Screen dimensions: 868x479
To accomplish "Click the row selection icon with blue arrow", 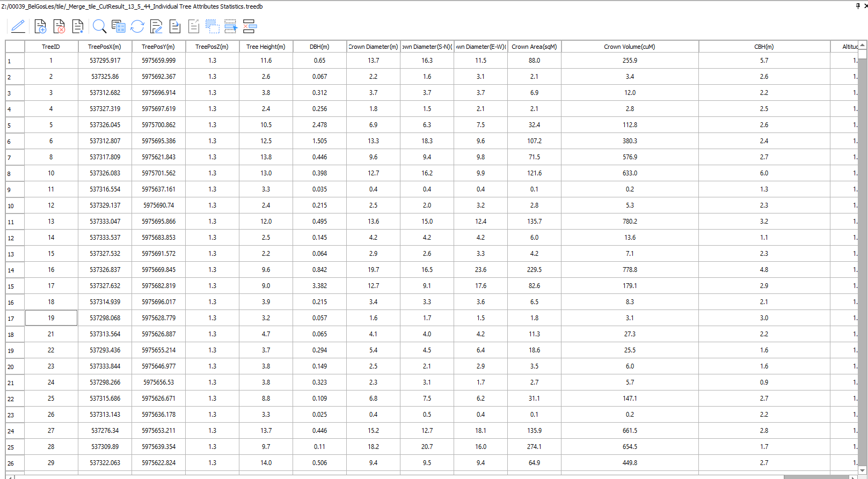I will [x=231, y=26].
